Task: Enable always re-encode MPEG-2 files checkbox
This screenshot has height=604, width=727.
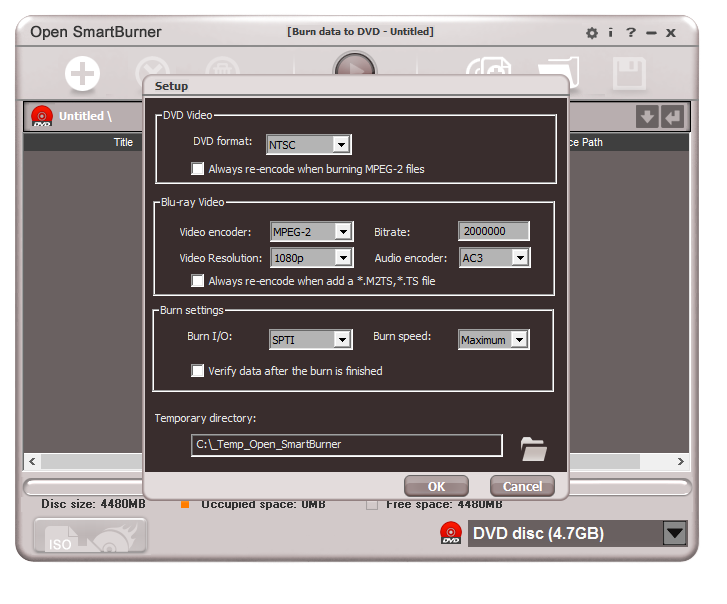Action: click(x=198, y=169)
